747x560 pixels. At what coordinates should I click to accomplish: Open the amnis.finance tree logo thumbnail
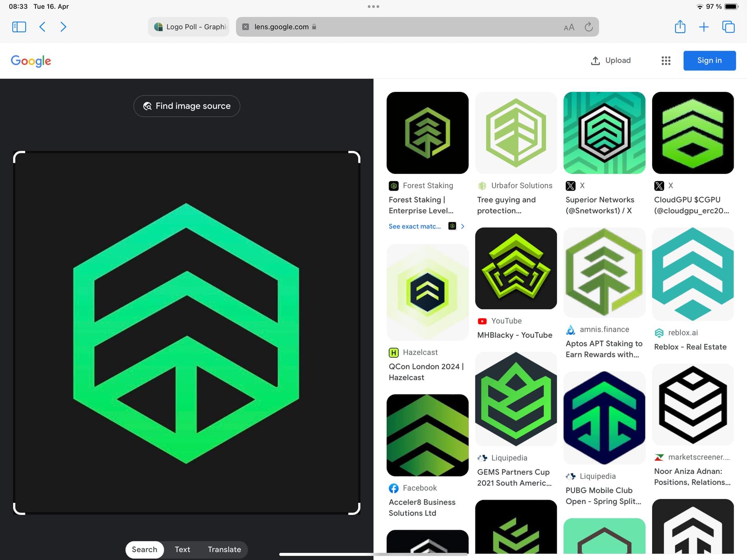604,272
